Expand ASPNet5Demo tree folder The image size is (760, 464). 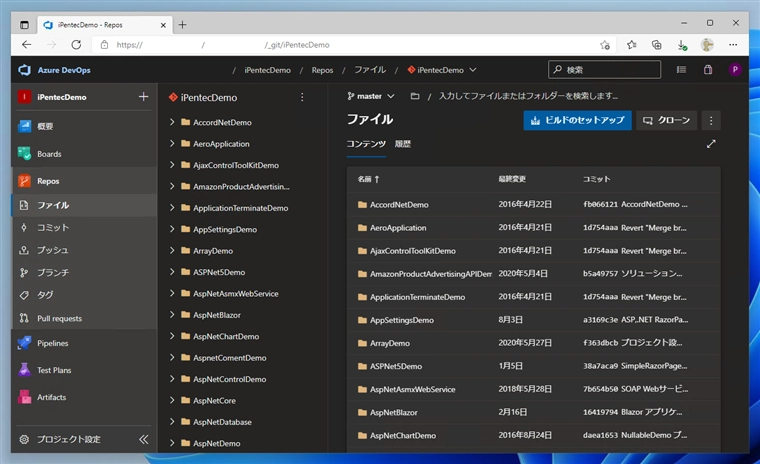point(172,272)
